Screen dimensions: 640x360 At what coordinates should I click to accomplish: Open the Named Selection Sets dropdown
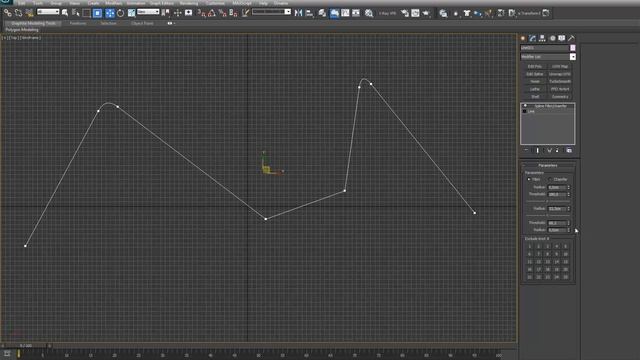(271, 12)
